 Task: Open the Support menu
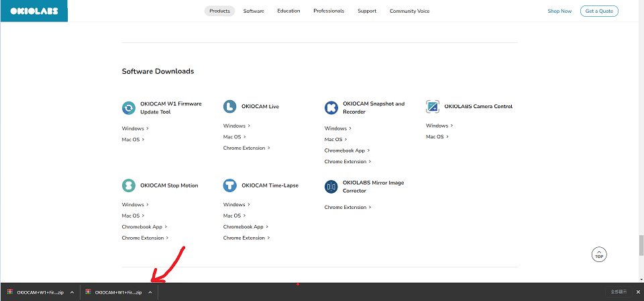(x=367, y=11)
